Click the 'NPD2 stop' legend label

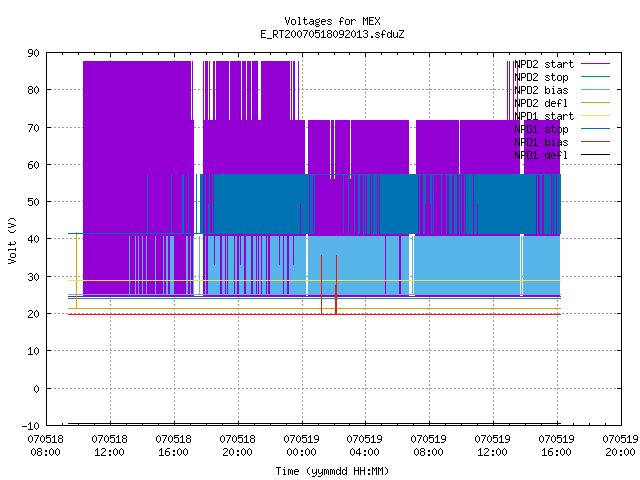[x=541, y=77]
